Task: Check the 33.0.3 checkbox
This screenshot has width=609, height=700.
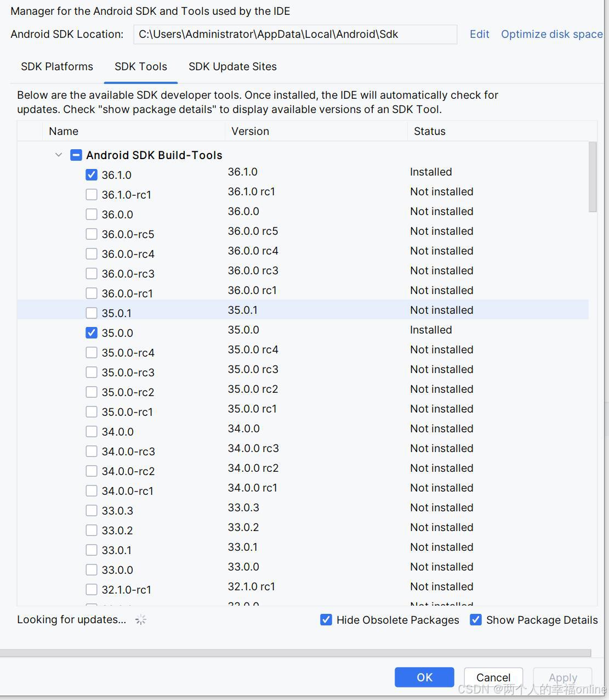Action: click(x=92, y=511)
